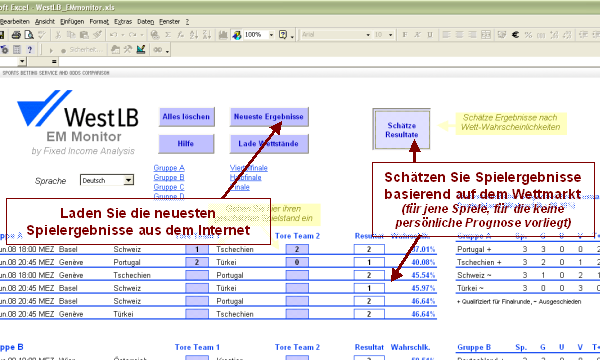The image size is (600, 360).
Task: Click the Decrease Decimal icon
Action: tap(567, 35)
